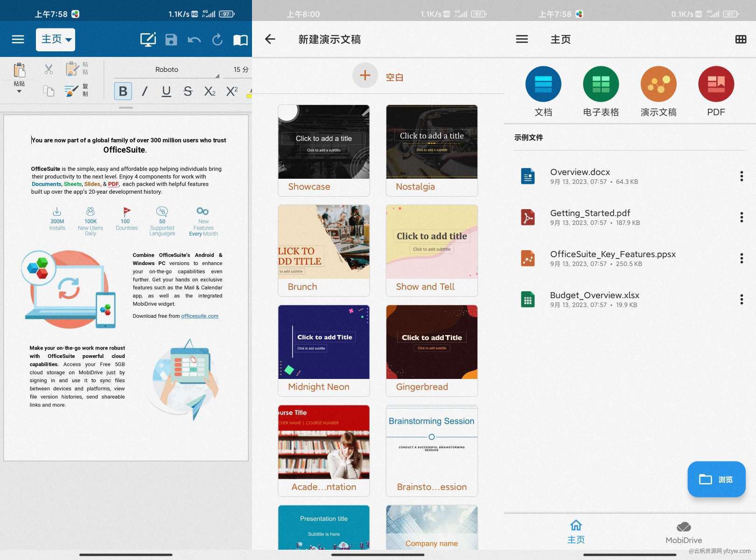
Task: Toggle subscript formatting
Action: (210, 91)
